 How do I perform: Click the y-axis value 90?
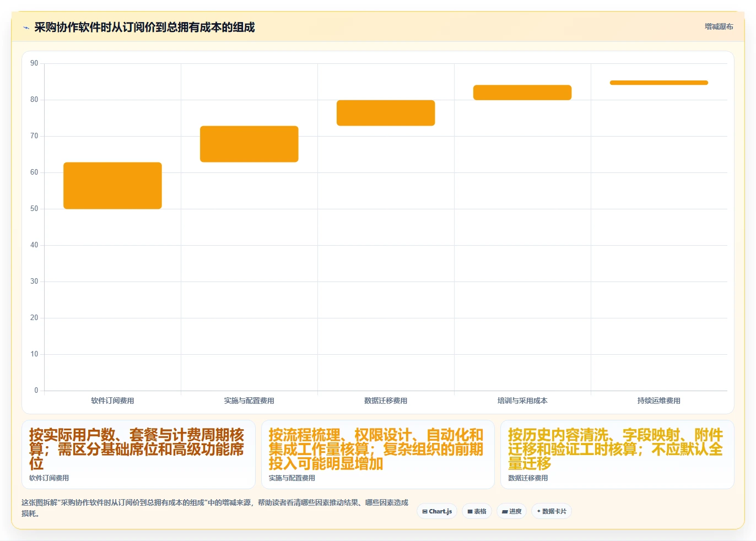34,63
